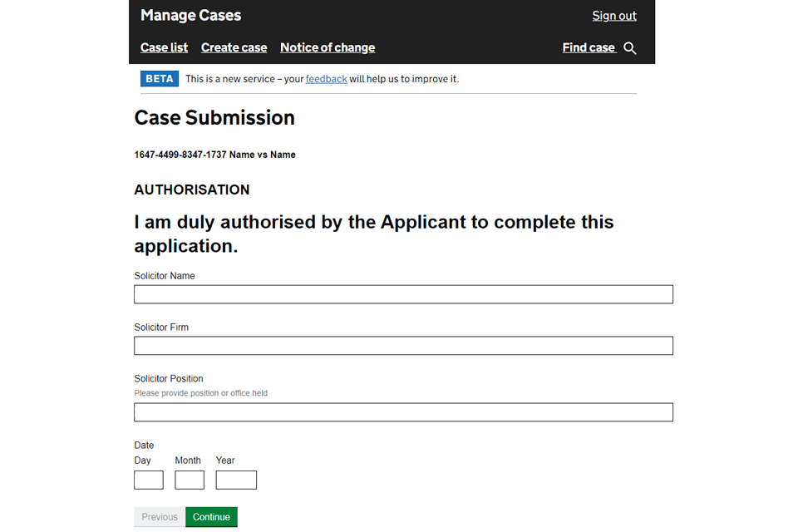Go to Create case
Viewport: 798px width, 532px height.
234,47
